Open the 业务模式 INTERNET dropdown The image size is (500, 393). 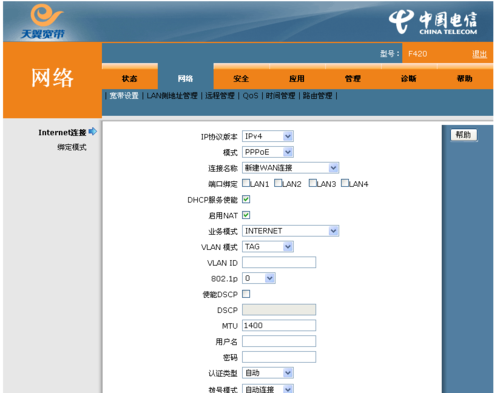291,231
